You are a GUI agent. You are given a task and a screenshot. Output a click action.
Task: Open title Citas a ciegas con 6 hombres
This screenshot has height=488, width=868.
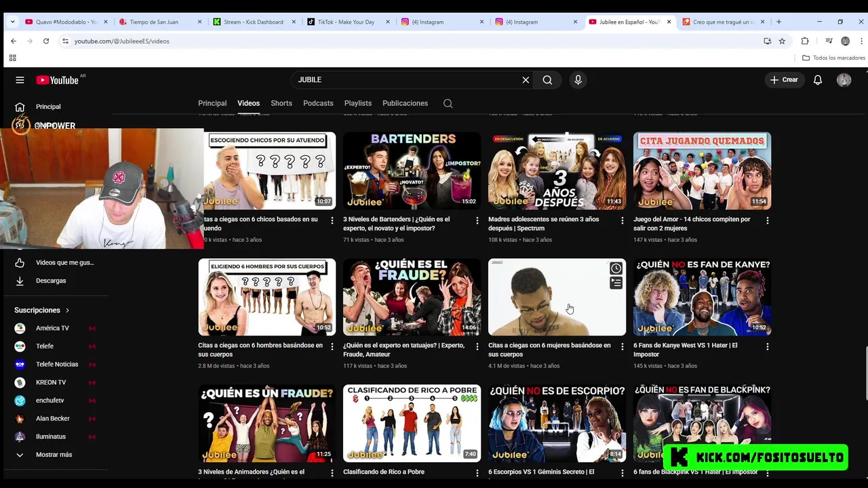[x=260, y=350]
